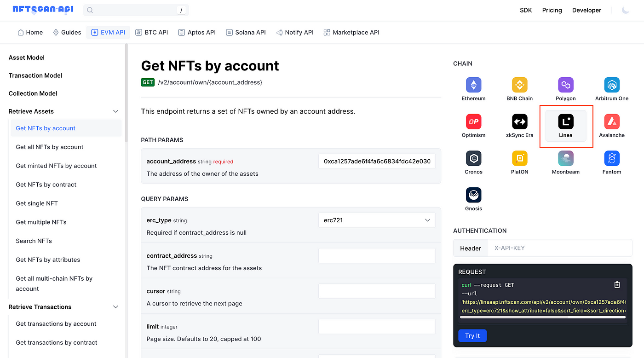Select the zkSync Era chain icon
The width and height of the screenshot is (644, 358).
[519, 122]
